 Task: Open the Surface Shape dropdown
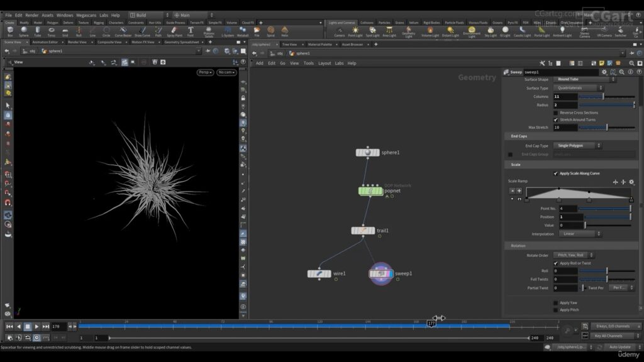[x=584, y=79]
